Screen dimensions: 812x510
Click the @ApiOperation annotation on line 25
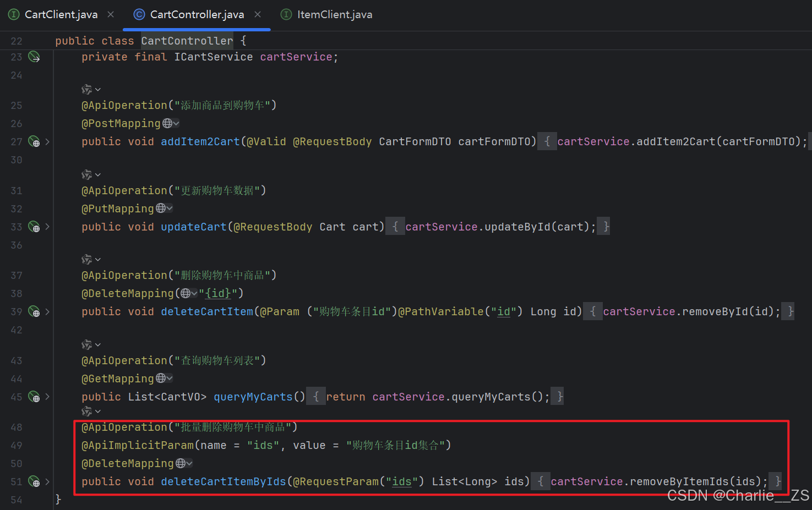124,105
